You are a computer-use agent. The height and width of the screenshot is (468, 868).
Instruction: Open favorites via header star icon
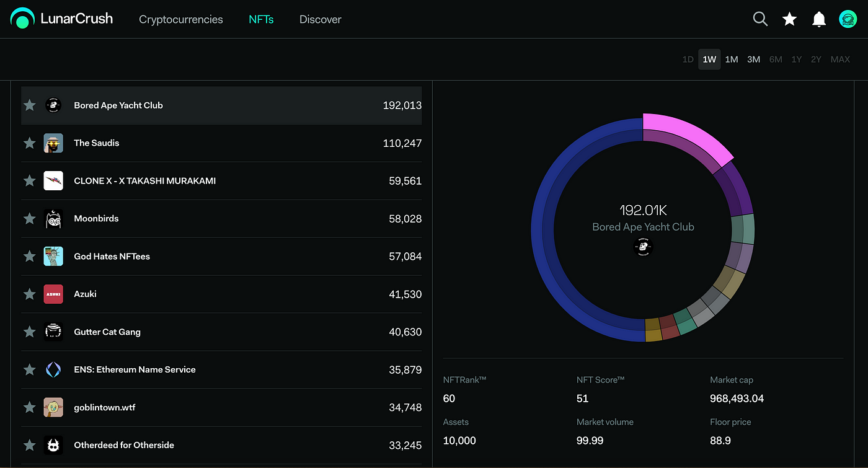789,19
